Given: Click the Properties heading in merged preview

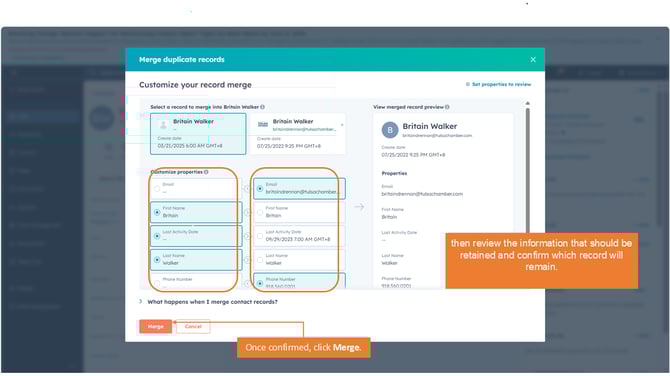Looking at the screenshot, I should 394,173.
